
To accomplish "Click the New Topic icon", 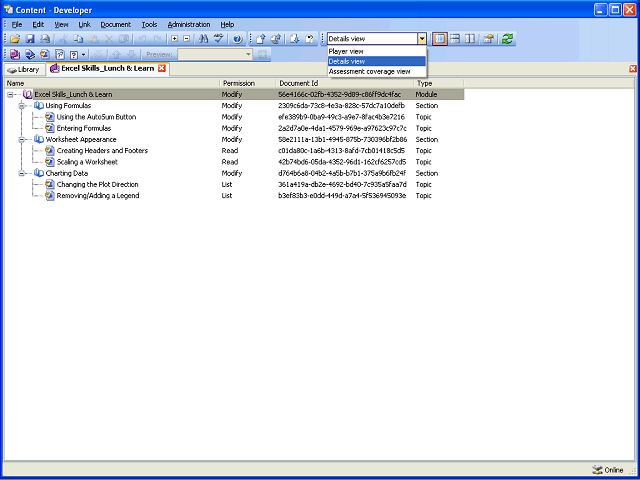I will click(x=44, y=54).
